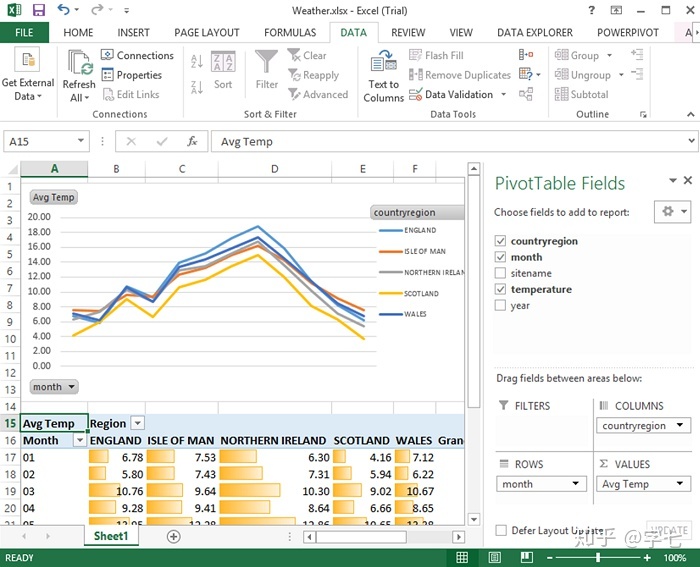The height and width of the screenshot is (567, 700).
Task: Open the FILE tab
Action: pos(24,33)
